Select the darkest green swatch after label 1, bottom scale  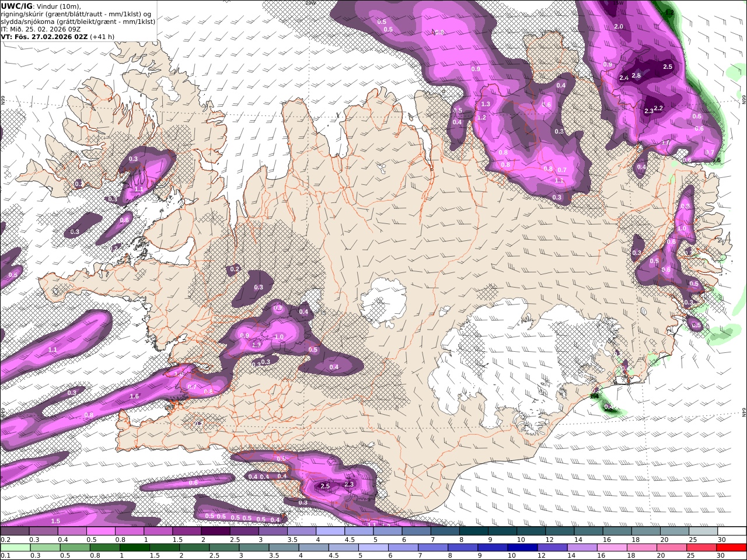tap(134, 548)
